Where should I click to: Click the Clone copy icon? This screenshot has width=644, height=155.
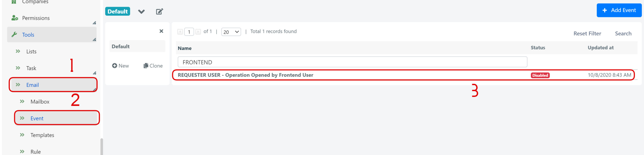coord(146,66)
